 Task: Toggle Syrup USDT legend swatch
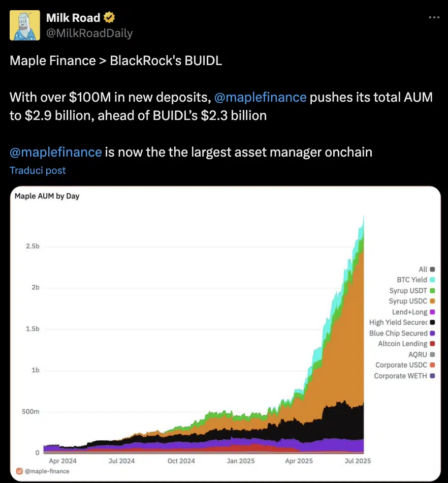point(432,291)
